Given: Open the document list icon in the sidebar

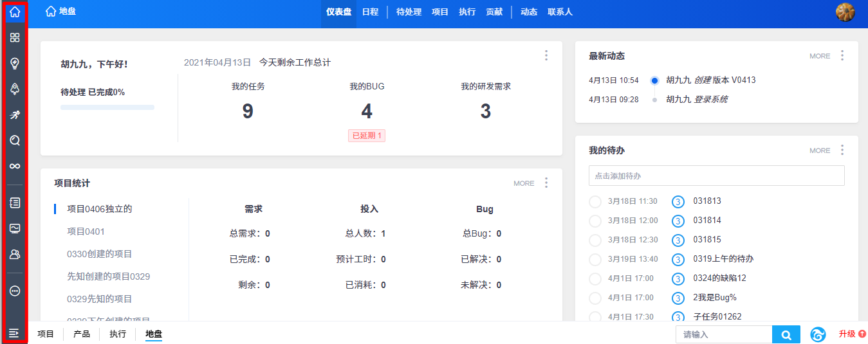Looking at the screenshot, I should pyautogui.click(x=15, y=203).
